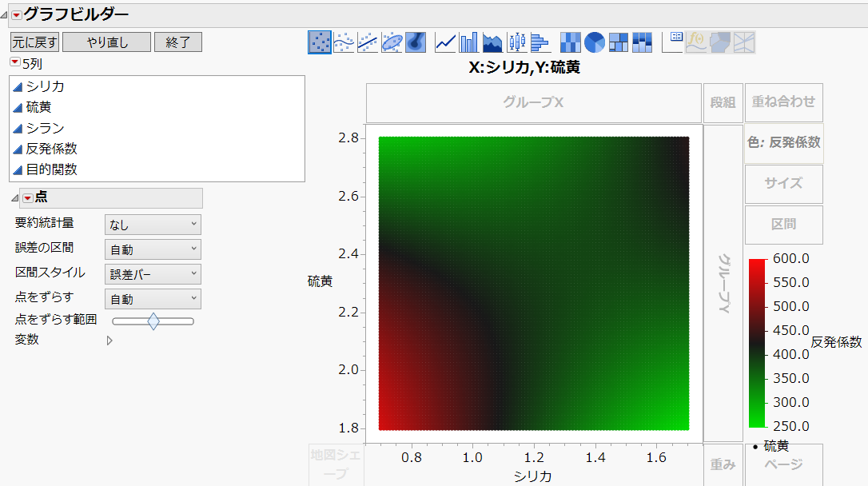Expand the 変数 disclosure arrow
This screenshot has height=486, width=868.
[x=109, y=341]
